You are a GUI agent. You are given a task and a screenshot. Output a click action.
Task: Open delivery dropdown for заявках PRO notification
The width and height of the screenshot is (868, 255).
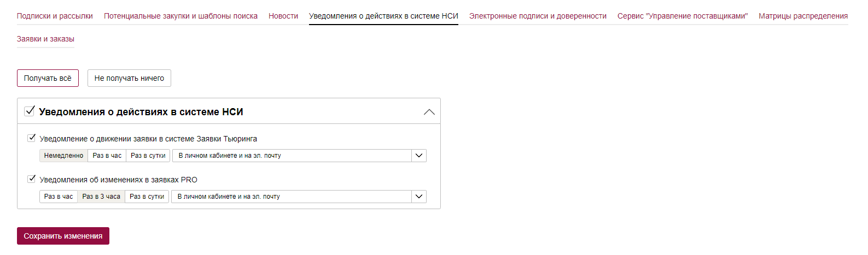click(418, 197)
